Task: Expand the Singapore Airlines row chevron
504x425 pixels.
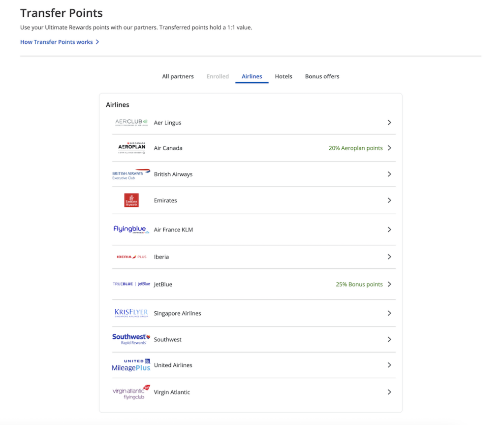Action: (x=389, y=313)
